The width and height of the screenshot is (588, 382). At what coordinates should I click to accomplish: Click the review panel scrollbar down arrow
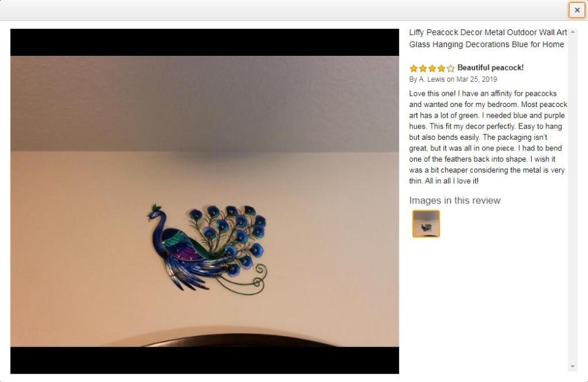pos(573,366)
